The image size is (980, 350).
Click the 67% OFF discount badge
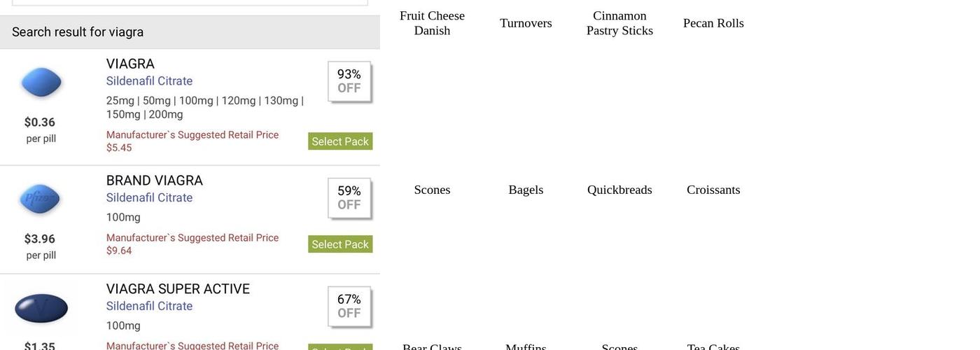click(349, 307)
